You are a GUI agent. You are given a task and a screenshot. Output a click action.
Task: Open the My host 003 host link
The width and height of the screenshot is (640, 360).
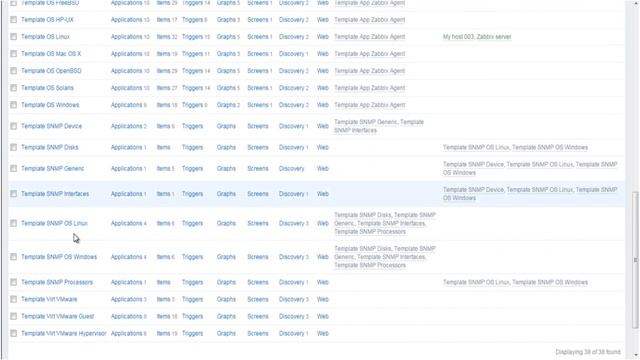click(x=458, y=37)
